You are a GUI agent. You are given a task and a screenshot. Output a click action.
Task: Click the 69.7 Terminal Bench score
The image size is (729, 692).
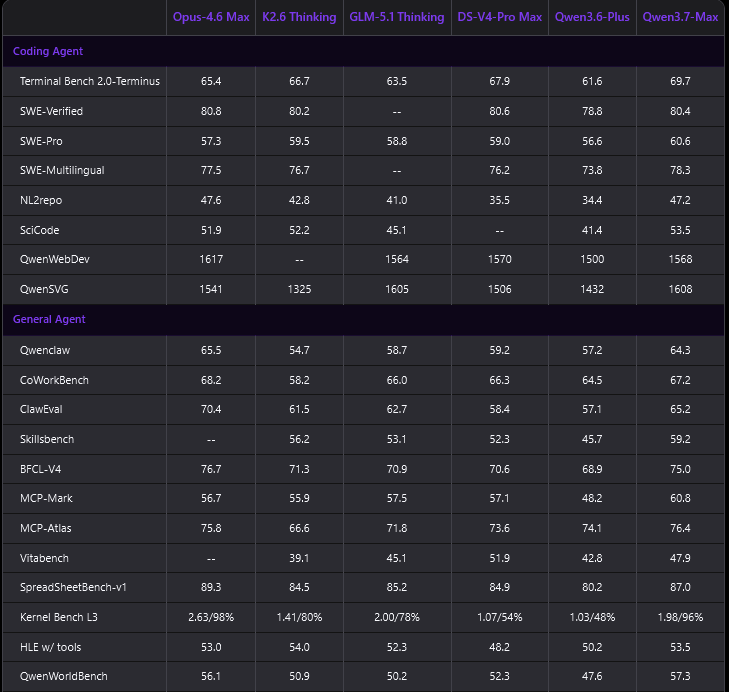click(x=680, y=81)
